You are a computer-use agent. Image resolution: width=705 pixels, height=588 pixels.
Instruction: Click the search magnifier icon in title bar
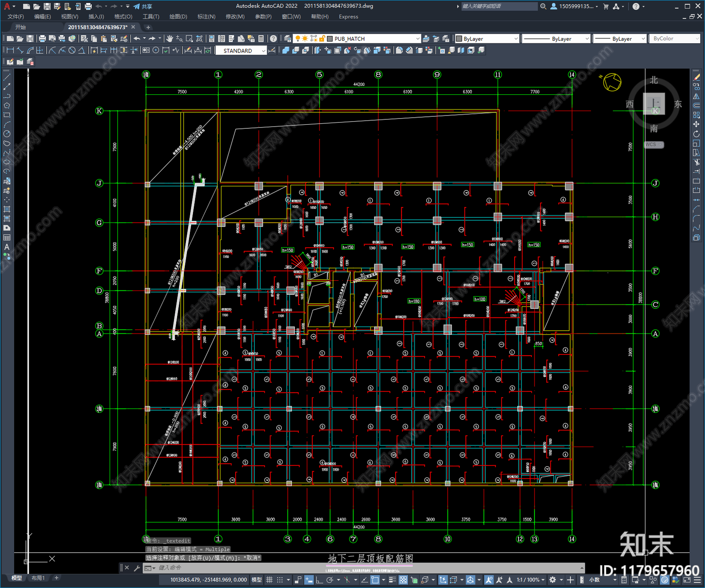pyautogui.click(x=543, y=6)
